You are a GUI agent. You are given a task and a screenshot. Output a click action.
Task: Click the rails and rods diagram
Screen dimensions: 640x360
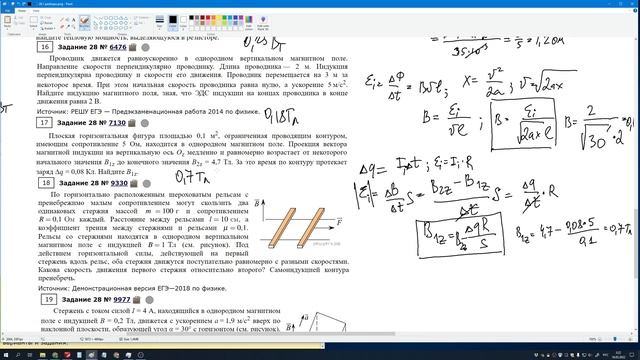click(298, 223)
